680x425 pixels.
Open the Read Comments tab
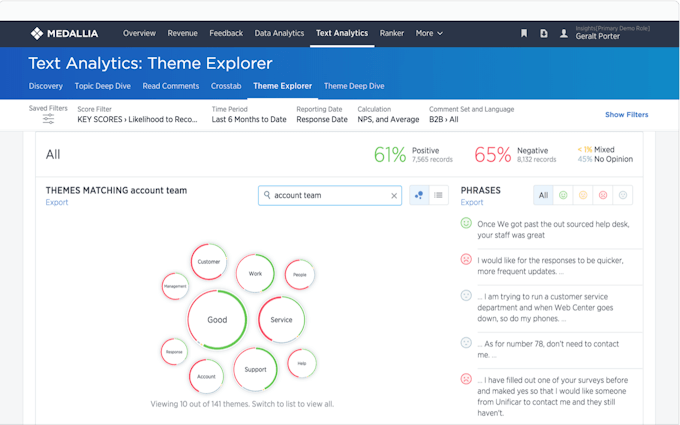[171, 86]
